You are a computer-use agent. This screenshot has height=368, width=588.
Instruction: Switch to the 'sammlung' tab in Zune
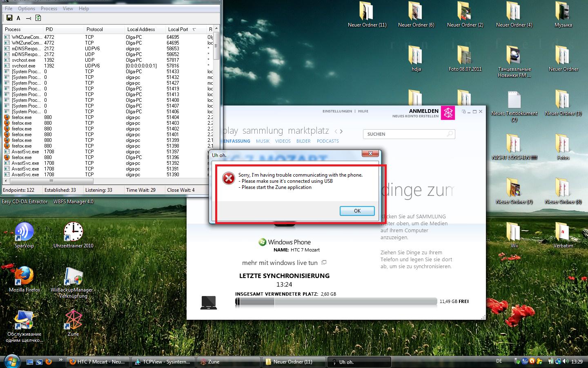(263, 131)
